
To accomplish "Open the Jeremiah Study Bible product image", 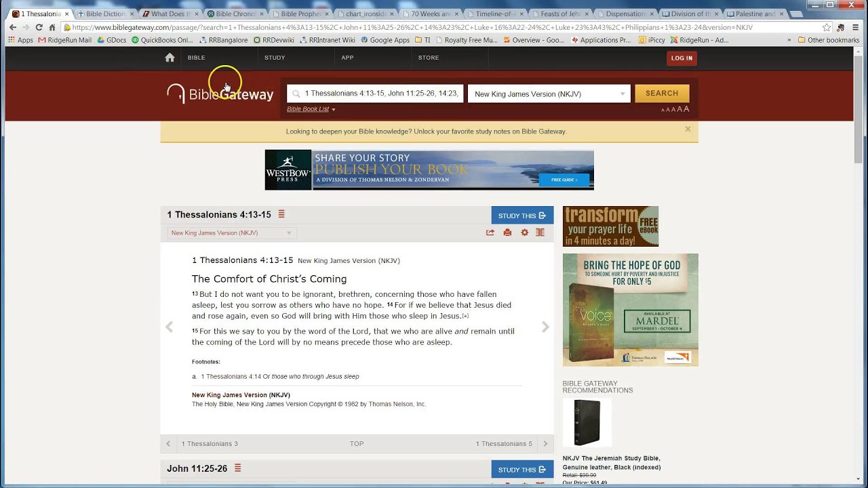I will click(x=587, y=422).
